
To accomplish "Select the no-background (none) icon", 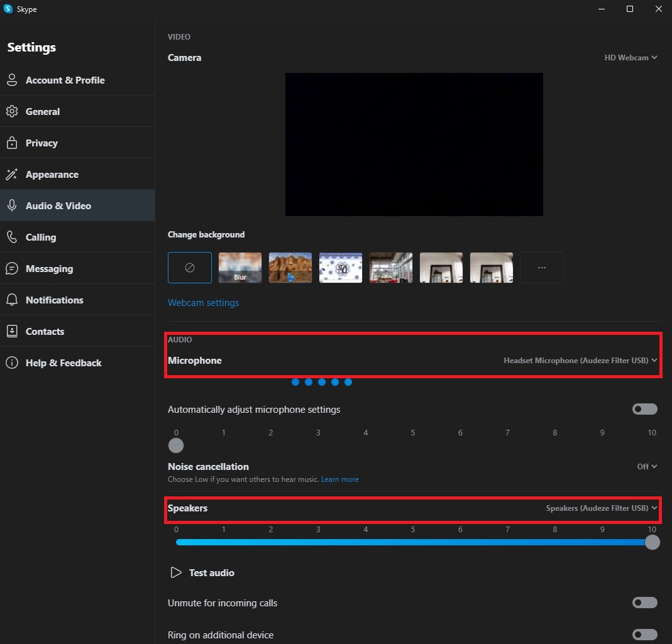I will pos(189,268).
